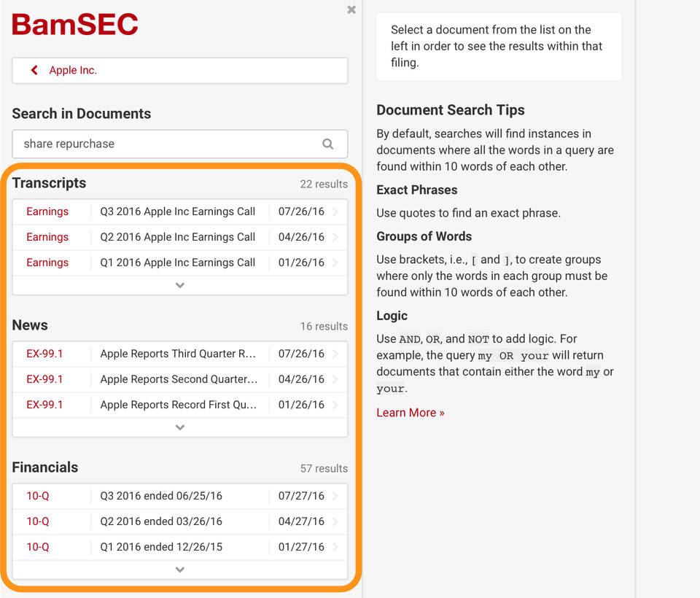The width and height of the screenshot is (700, 598).
Task: Click the search magnifier icon
Action: (x=327, y=144)
